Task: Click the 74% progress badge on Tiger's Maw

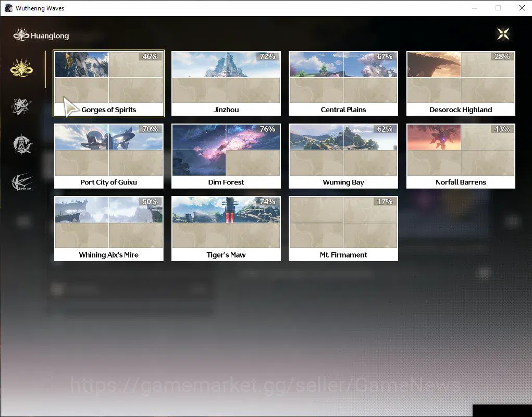Action: (268, 202)
